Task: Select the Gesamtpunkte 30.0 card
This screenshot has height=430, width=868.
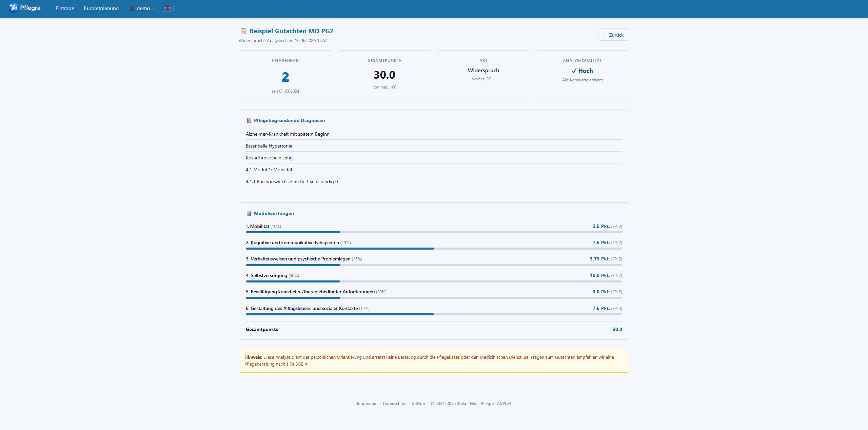Action: pyautogui.click(x=384, y=76)
